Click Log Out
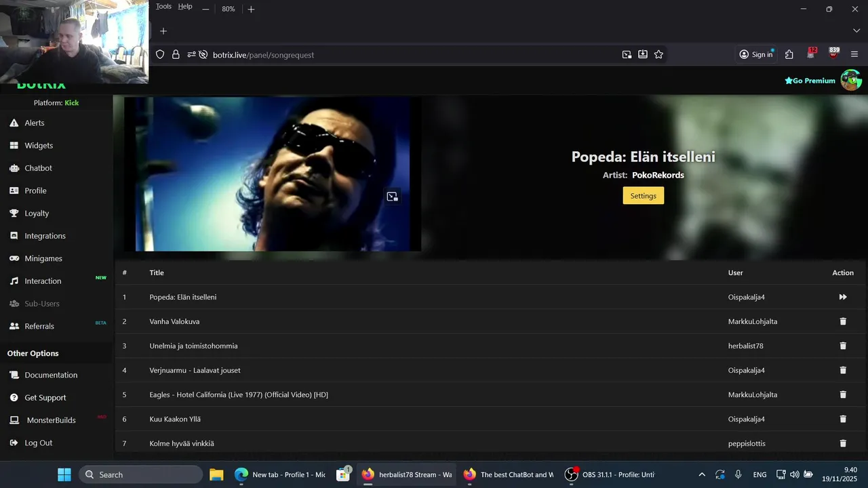The height and width of the screenshot is (488, 868). click(x=38, y=443)
